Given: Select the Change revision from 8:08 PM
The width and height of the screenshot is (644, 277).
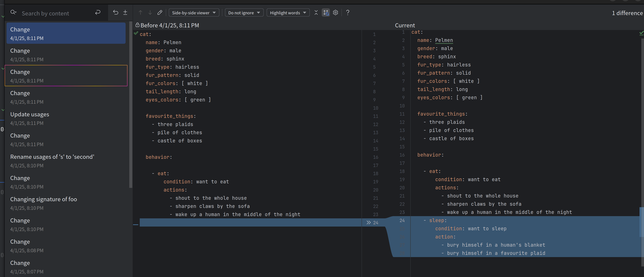Looking at the screenshot, I should coord(66,246).
